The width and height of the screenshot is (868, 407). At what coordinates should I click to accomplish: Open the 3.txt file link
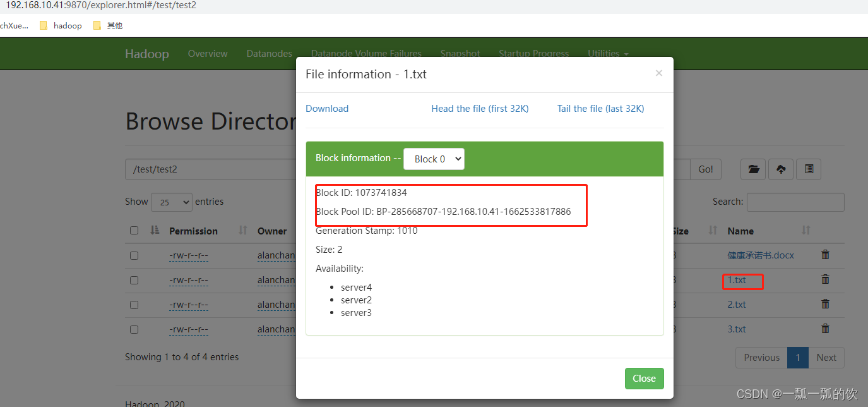pyautogui.click(x=737, y=329)
